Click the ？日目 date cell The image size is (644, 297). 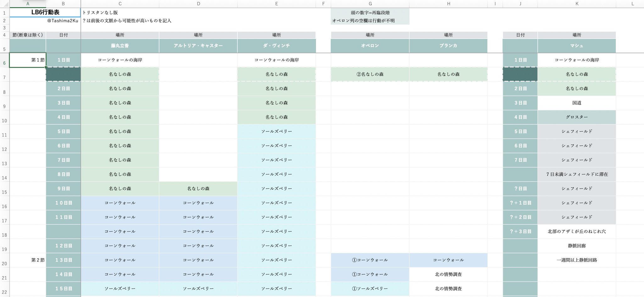(520, 189)
